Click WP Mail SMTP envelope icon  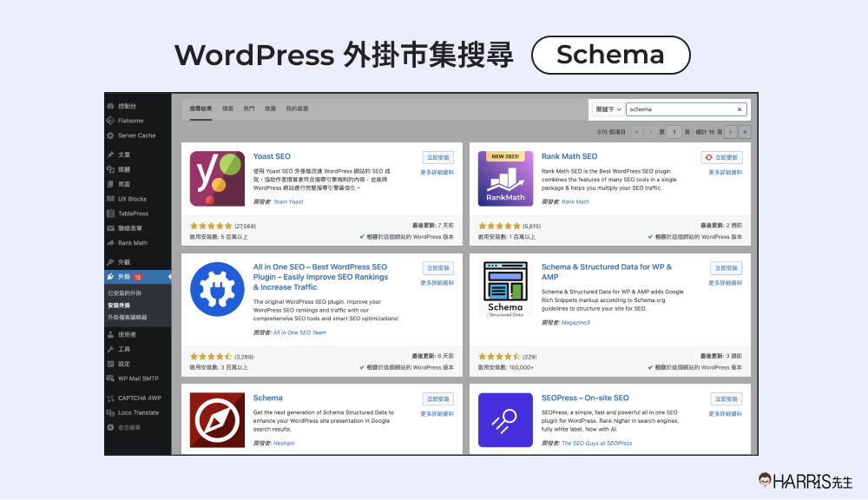[x=111, y=378]
